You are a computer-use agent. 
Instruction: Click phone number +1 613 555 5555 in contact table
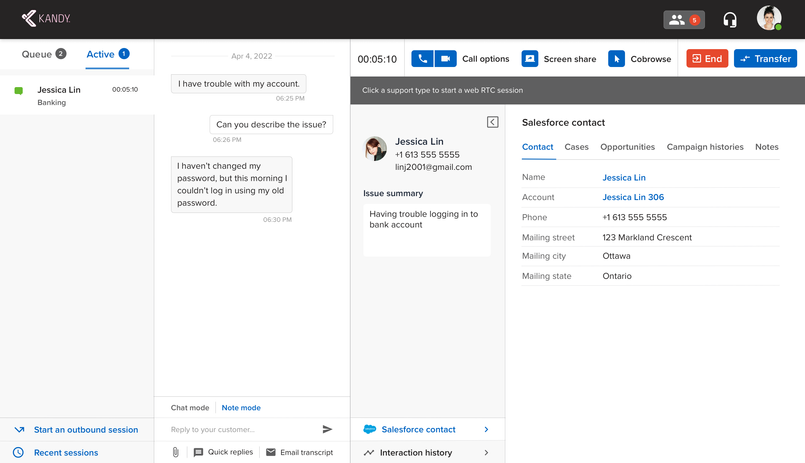(x=635, y=217)
